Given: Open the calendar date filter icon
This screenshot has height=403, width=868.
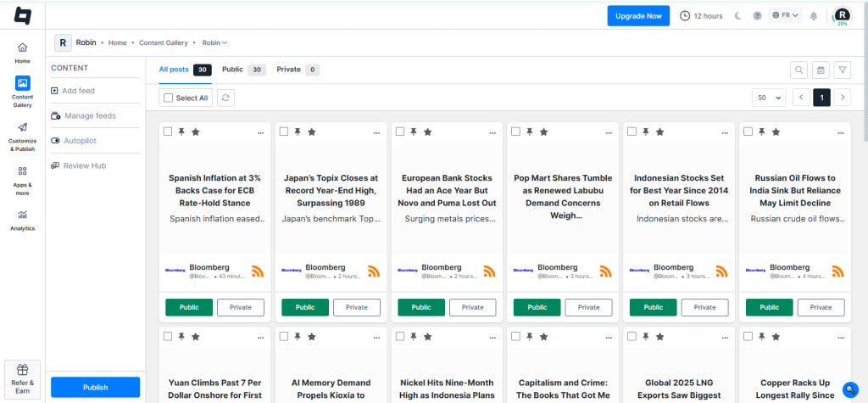Looking at the screenshot, I should (821, 70).
